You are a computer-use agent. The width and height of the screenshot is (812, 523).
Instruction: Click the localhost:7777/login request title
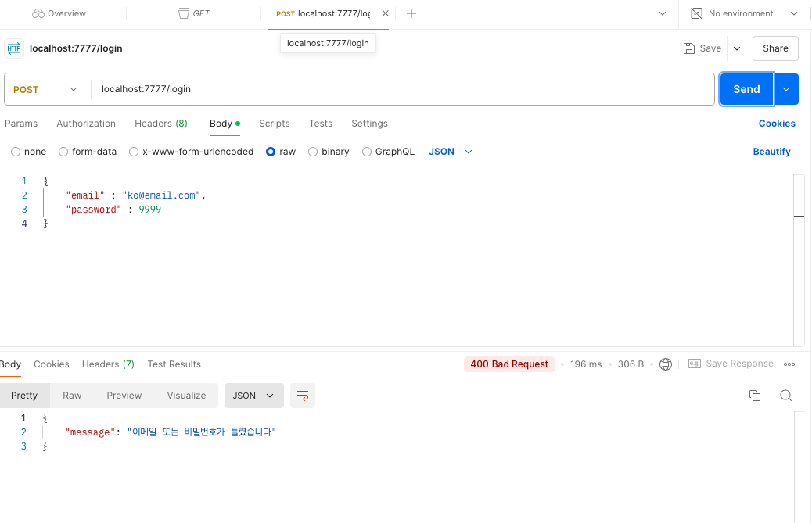(76, 48)
